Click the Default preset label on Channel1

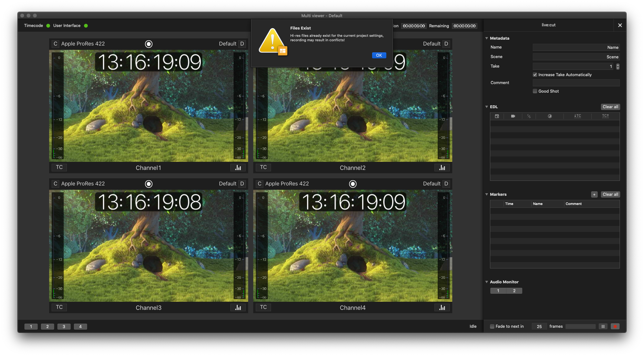[x=228, y=44]
